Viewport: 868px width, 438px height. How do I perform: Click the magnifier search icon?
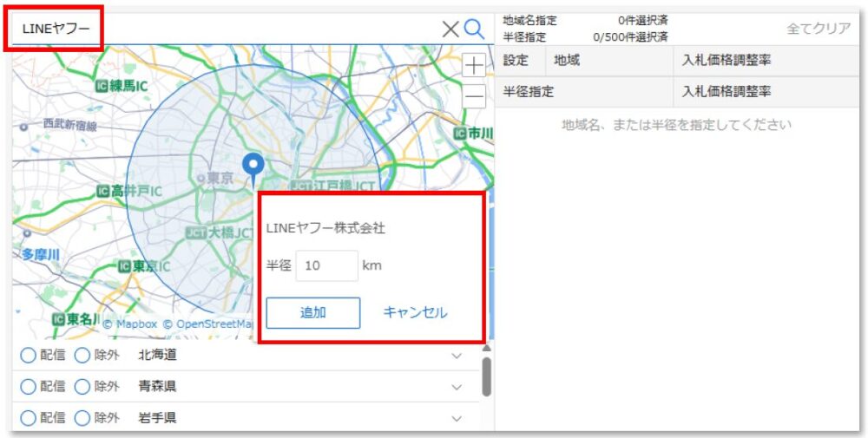pyautogui.click(x=475, y=29)
